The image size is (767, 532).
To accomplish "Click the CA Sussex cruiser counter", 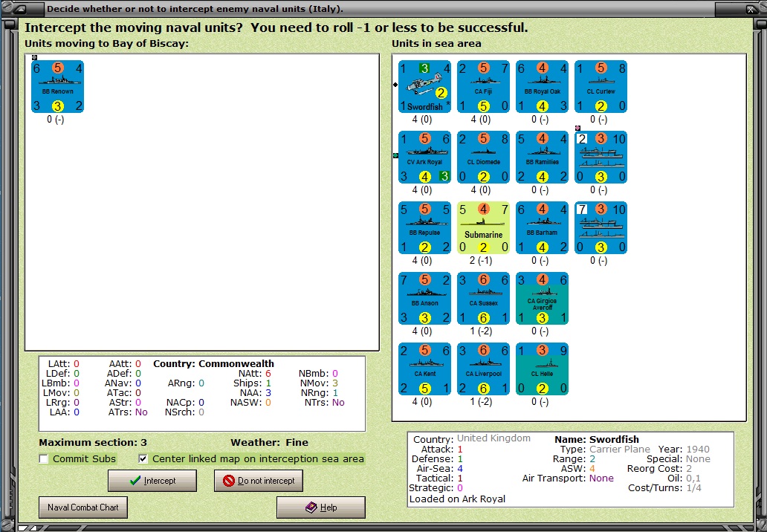I will pos(483,298).
